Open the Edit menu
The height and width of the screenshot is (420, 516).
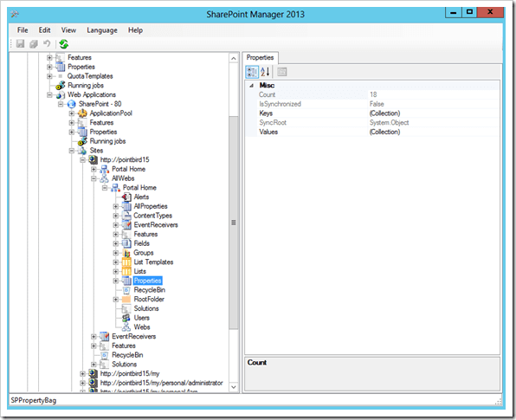pyautogui.click(x=44, y=30)
